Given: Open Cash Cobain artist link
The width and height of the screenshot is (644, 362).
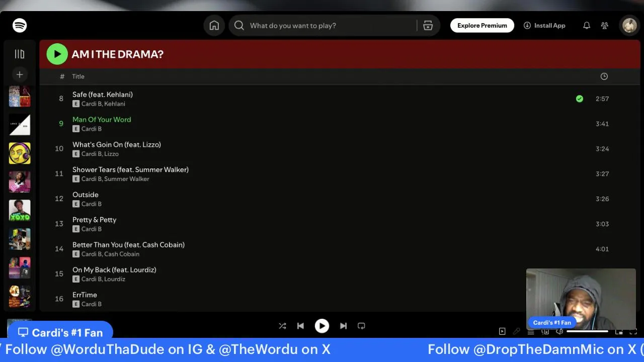Looking at the screenshot, I should [122, 254].
